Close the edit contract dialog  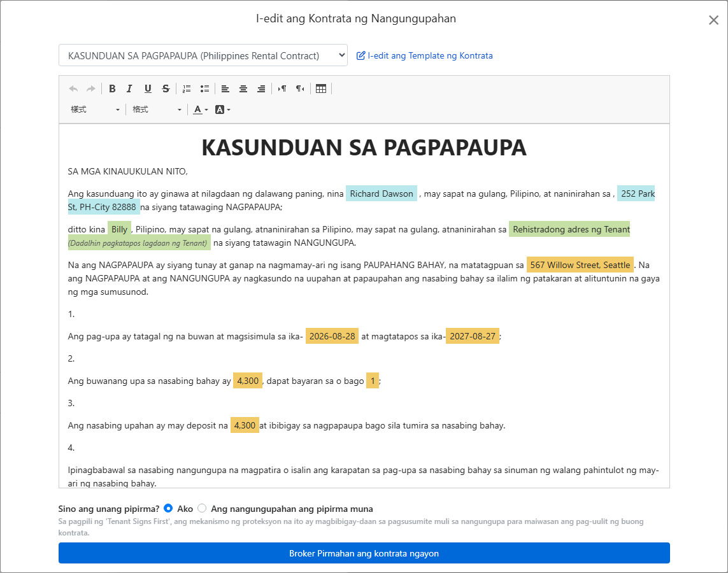click(x=713, y=20)
